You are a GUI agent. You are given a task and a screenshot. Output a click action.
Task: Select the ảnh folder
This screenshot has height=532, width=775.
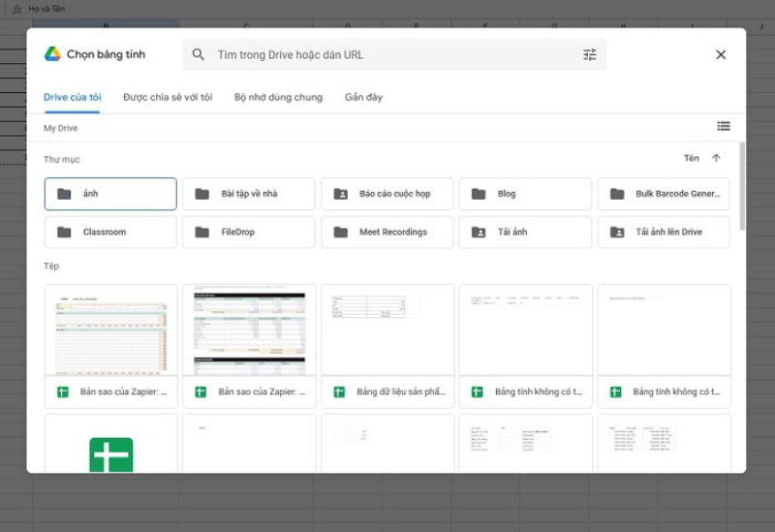click(x=110, y=194)
